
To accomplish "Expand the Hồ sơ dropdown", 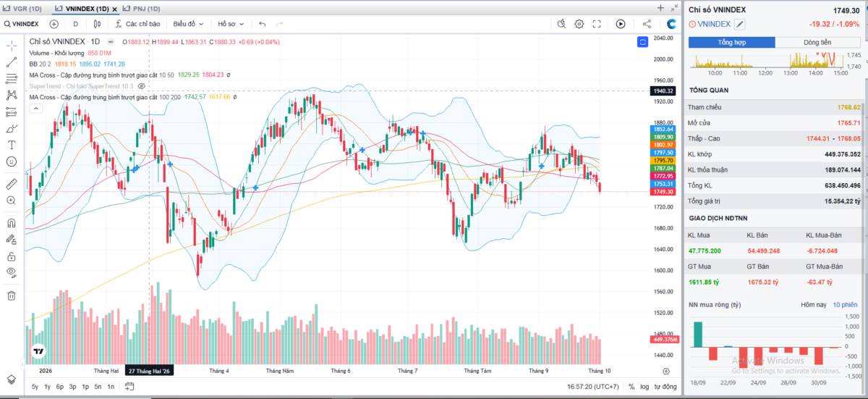I will click(x=231, y=24).
